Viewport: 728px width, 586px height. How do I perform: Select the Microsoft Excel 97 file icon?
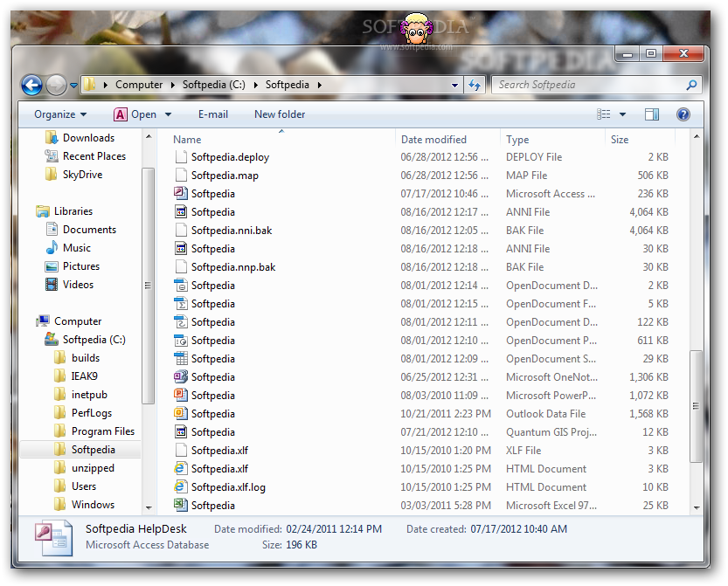181,505
